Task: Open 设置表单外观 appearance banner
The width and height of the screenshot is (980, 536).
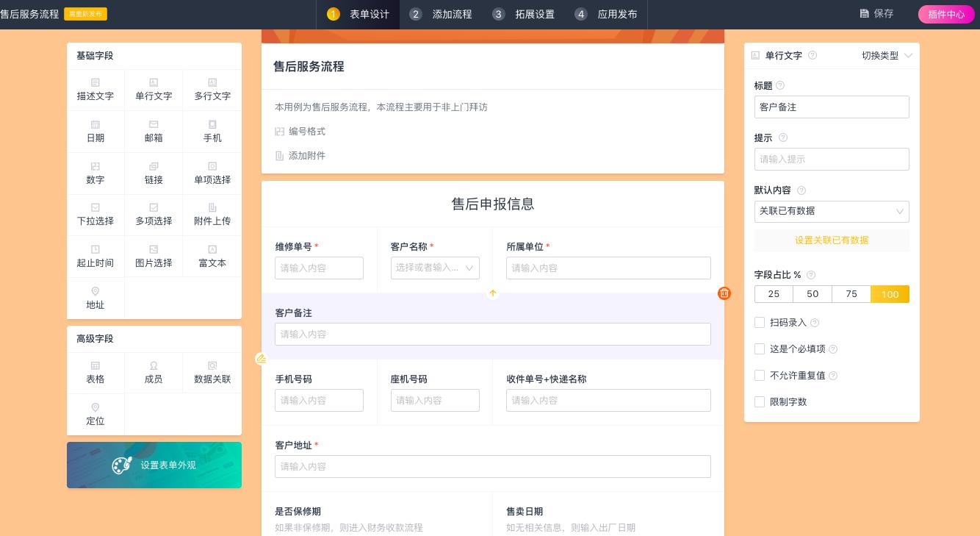Action: [154, 465]
